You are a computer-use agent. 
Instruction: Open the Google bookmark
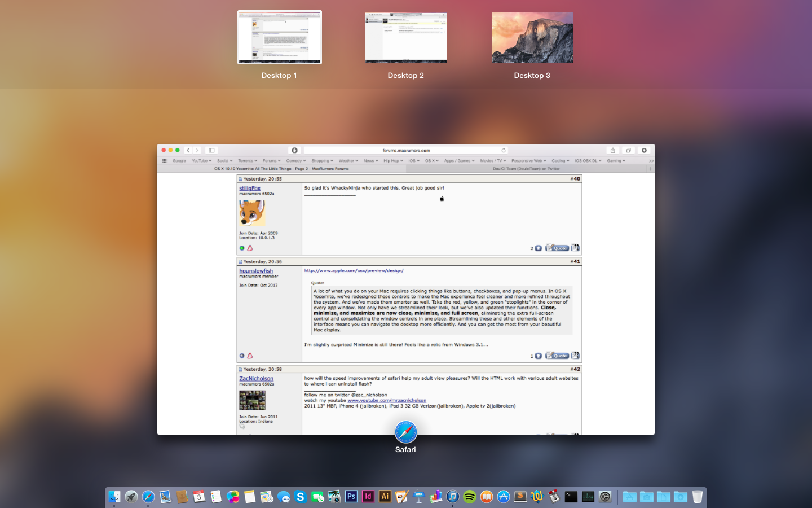(179, 161)
